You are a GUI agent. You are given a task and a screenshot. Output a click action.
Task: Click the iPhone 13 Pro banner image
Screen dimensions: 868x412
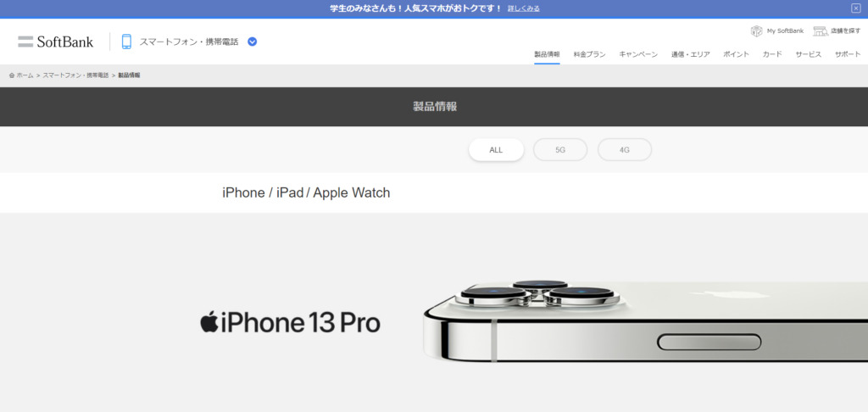point(645,321)
